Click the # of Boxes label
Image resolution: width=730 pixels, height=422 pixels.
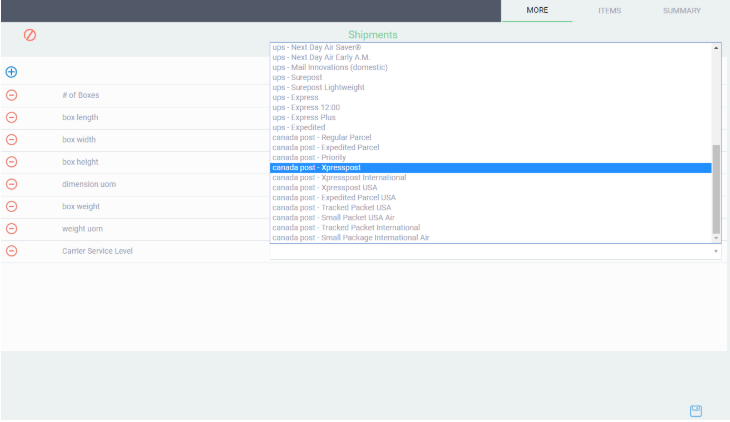pos(81,95)
